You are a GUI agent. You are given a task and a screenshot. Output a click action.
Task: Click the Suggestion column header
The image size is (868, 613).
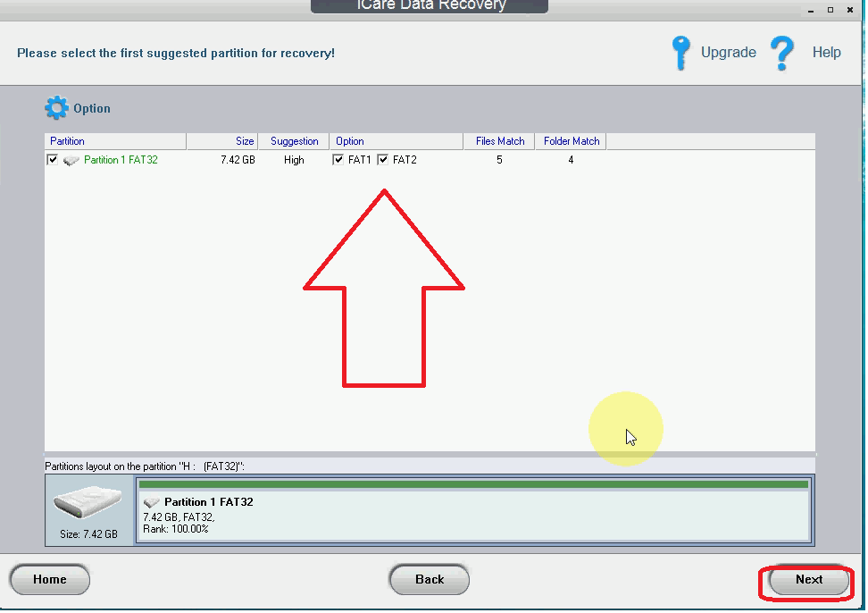pyautogui.click(x=294, y=140)
